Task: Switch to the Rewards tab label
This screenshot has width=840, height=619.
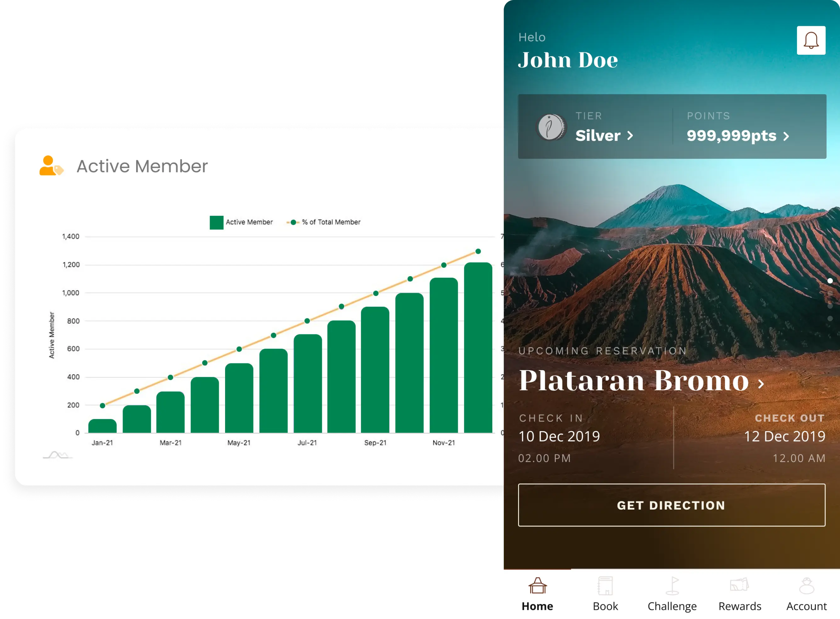Action: pyautogui.click(x=740, y=606)
